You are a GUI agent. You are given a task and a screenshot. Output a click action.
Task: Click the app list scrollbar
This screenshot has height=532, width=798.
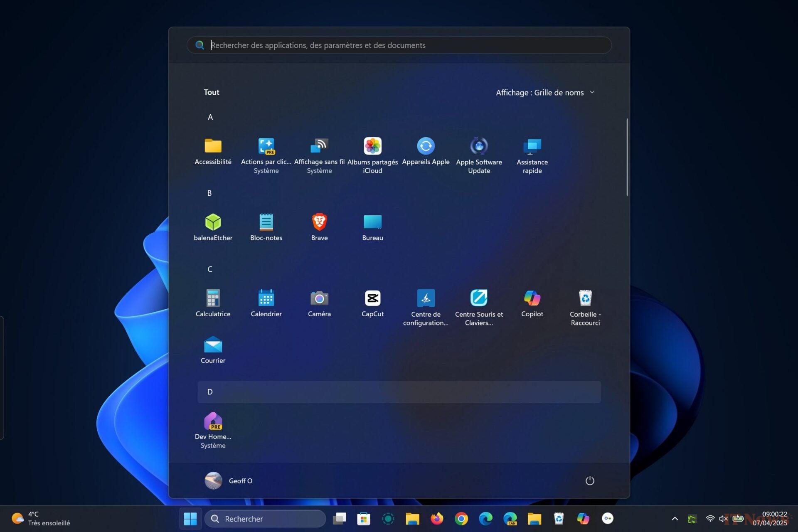627,157
